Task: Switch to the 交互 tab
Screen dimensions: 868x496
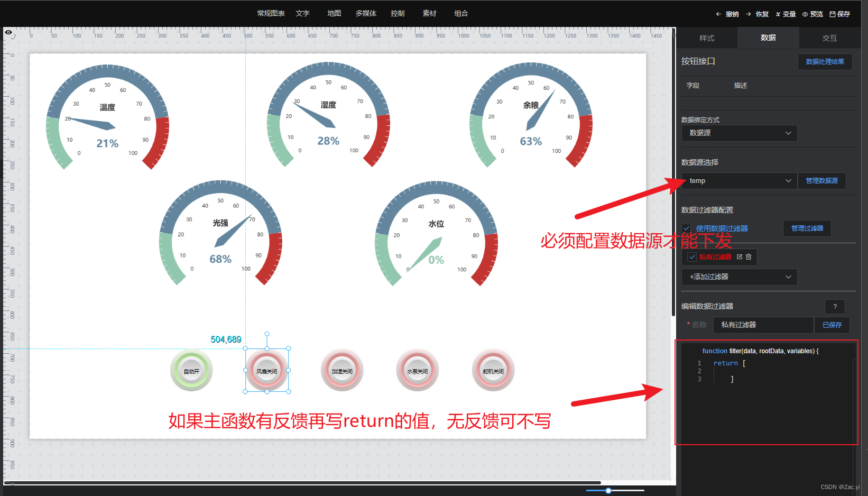Action: [x=829, y=38]
